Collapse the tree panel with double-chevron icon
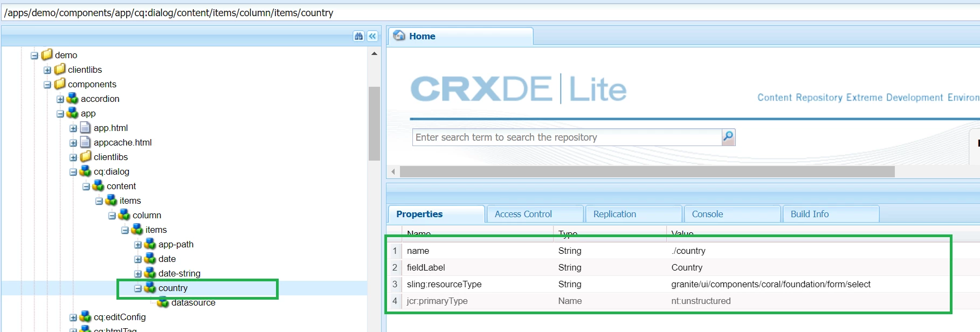The height and width of the screenshot is (332, 980). coord(372,36)
